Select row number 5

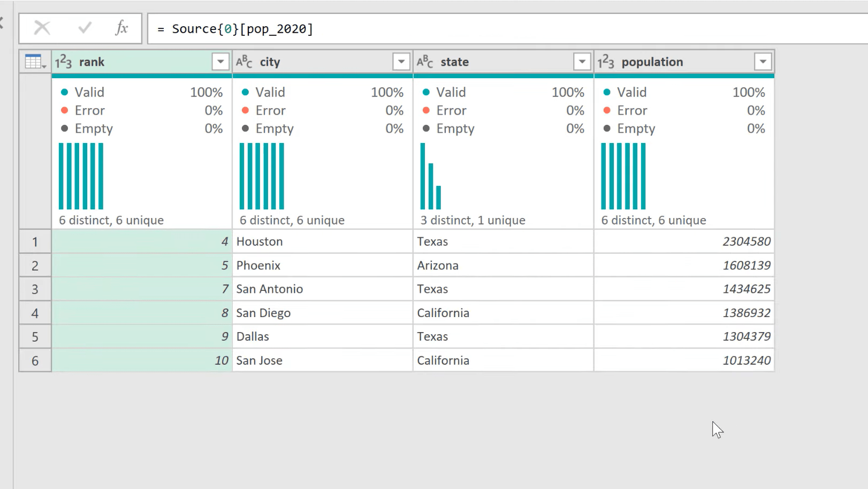(35, 336)
